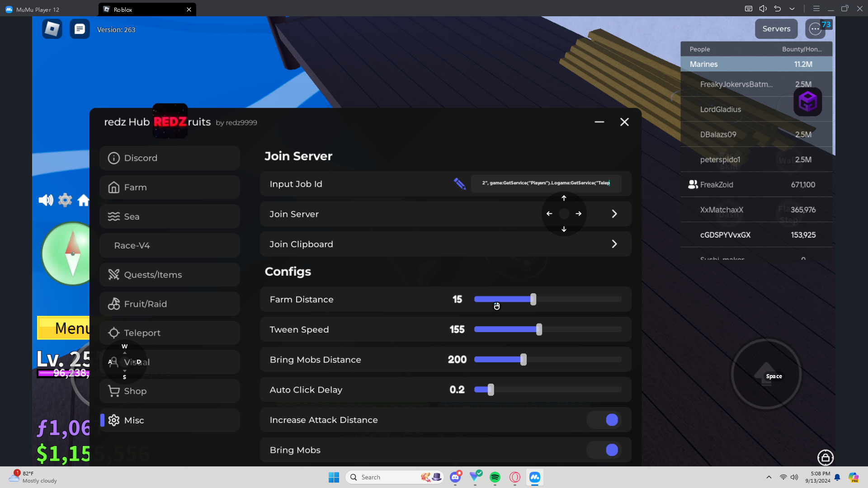Open Spotify from the taskbar
The height and width of the screenshot is (488, 868).
tap(495, 477)
